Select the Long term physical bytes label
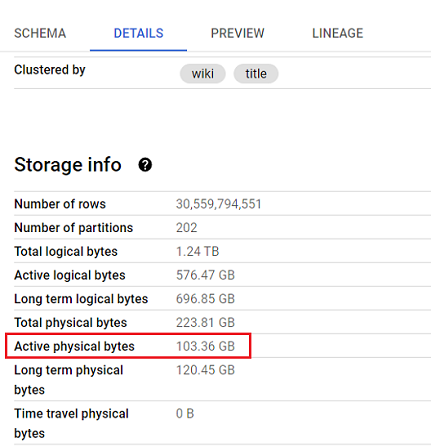The width and height of the screenshot is (431, 447). point(69,380)
